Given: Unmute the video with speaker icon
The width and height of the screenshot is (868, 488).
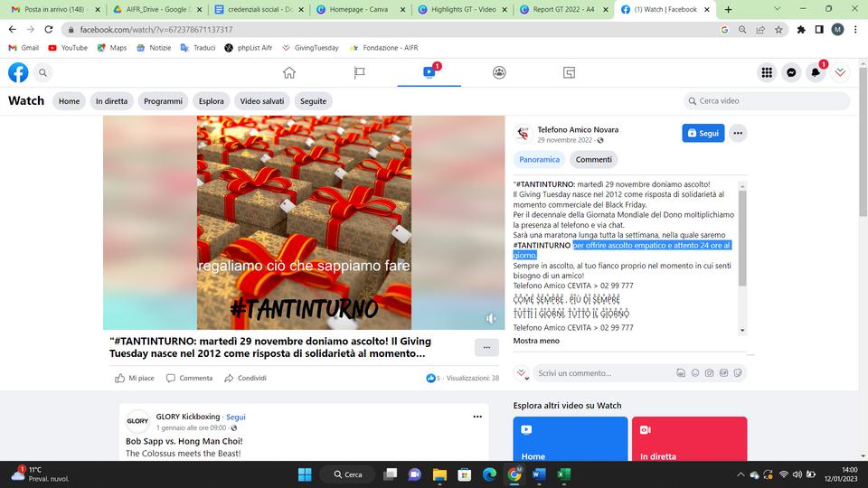Looking at the screenshot, I should click(490, 318).
